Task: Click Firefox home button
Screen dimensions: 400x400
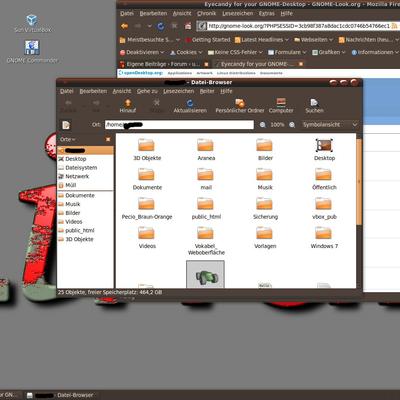Action: click(188, 26)
